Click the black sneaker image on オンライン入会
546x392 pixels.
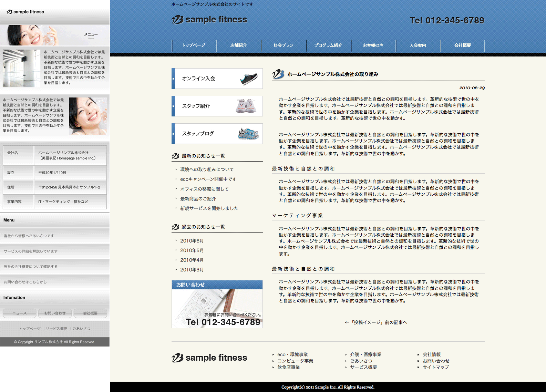tap(249, 79)
